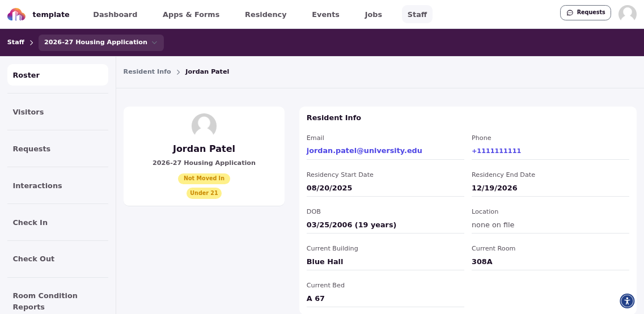Click the current building Blue Hall
This screenshot has height=314, width=644.
click(x=325, y=261)
